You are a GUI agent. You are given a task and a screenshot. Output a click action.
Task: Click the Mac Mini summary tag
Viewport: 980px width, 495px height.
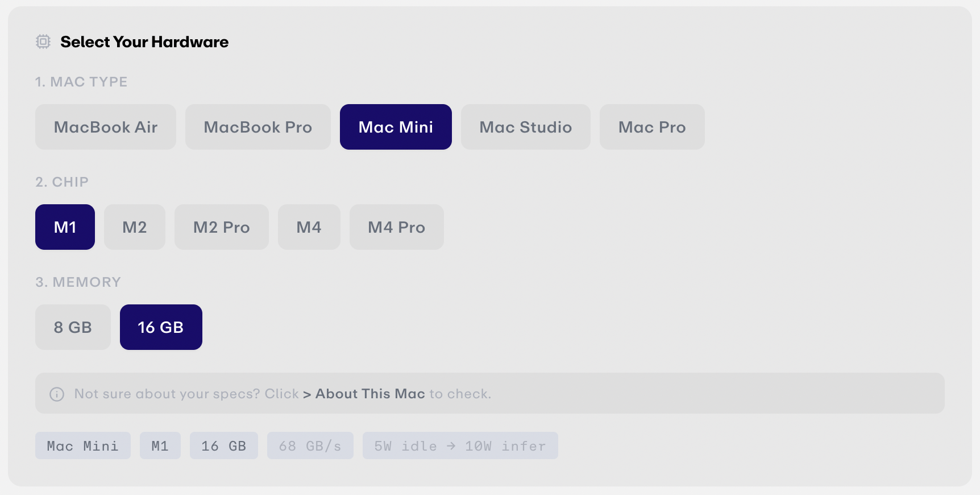coord(83,445)
